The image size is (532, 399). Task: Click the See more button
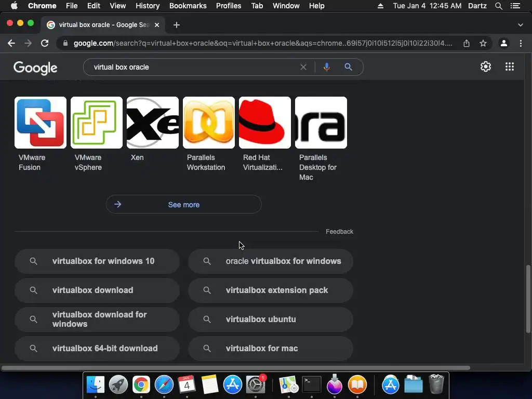183,204
